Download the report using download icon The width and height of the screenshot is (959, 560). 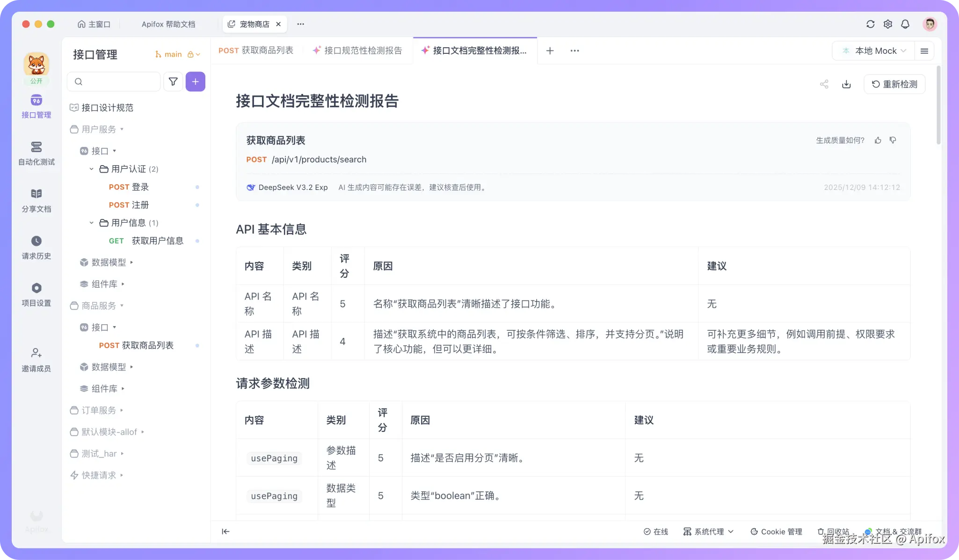(x=846, y=84)
